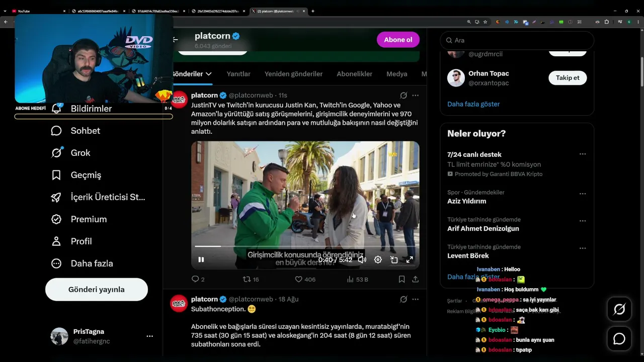The width and height of the screenshot is (644, 362).
Task: Click platcorn avatar on Subathonception post
Action: (x=179, y=304)
